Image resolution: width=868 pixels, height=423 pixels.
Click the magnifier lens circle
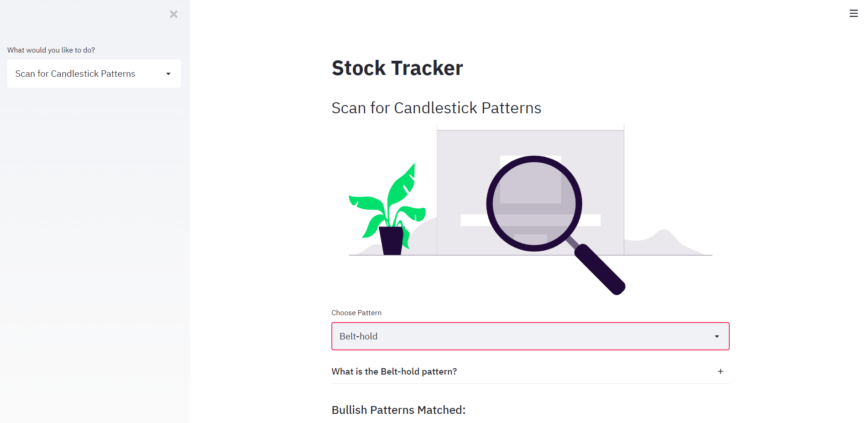point(534,203)
